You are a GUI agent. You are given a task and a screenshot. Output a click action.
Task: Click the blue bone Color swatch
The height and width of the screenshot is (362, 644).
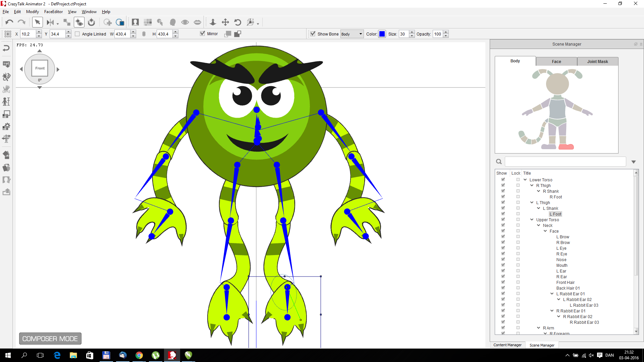[382, 34]
